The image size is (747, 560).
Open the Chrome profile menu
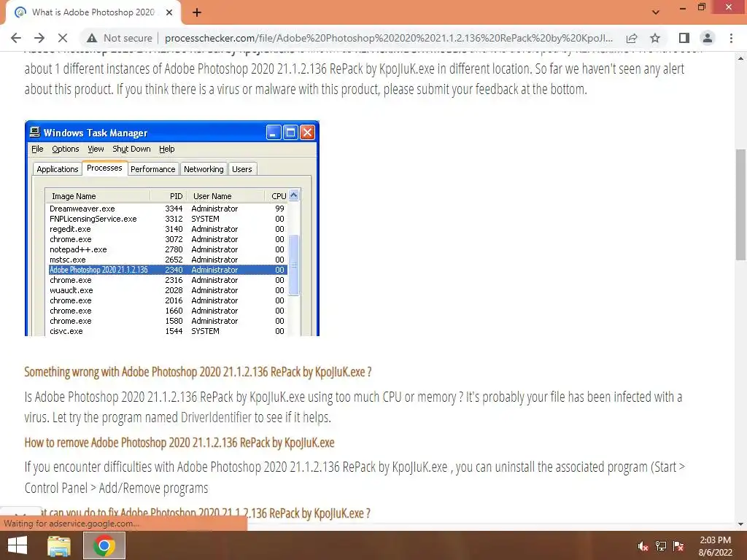[708, 38]
